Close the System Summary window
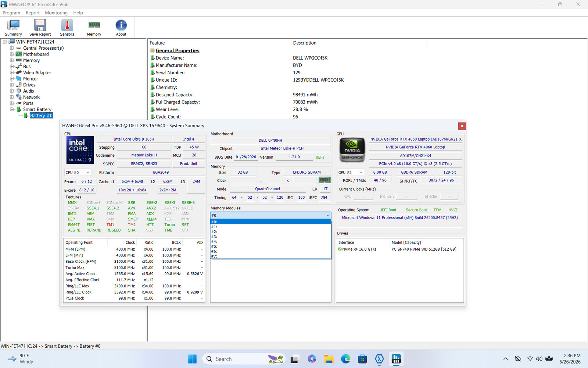Screen dimensions: 588x368 click(x=462, y=126)
